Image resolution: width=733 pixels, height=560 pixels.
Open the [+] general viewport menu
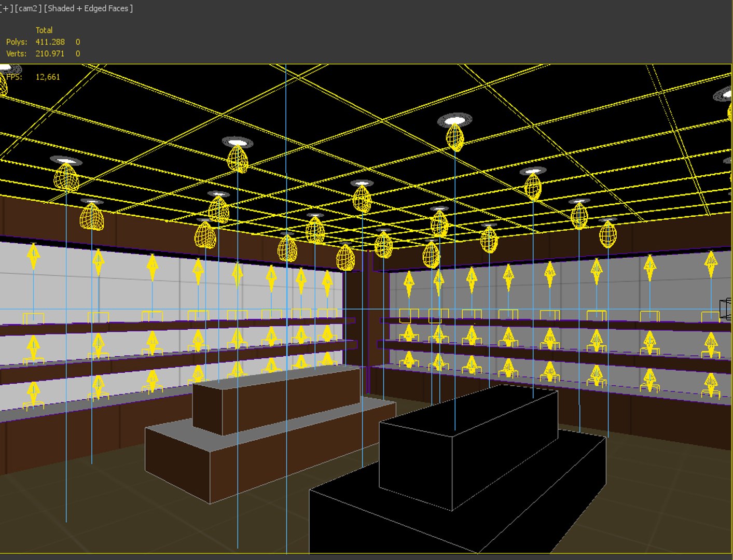coord(6,8)
